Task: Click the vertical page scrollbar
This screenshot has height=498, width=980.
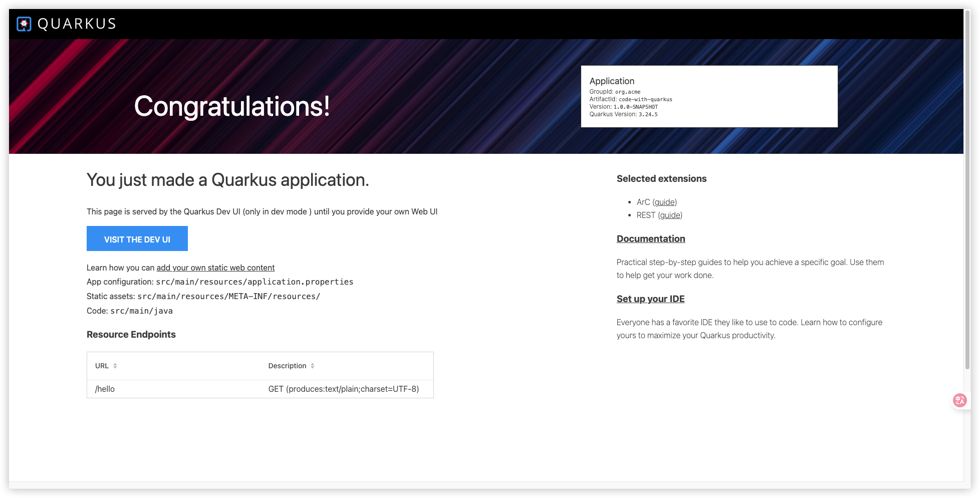Action: click(x=967, y=190)
